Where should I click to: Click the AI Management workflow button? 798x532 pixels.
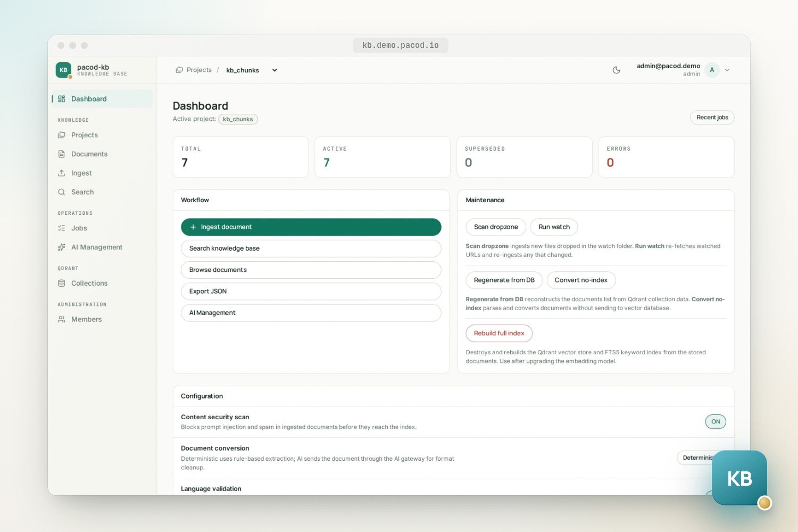coord(311,313)
